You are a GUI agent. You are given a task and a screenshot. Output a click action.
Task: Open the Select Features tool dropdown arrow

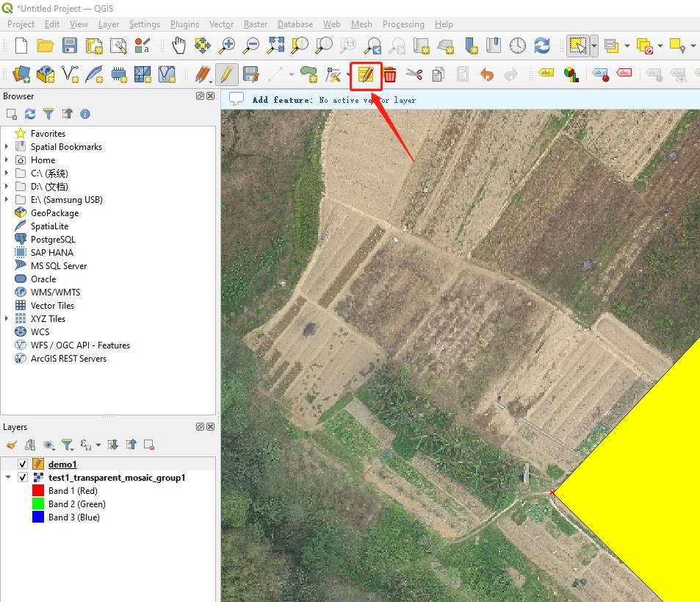(594, 46)
